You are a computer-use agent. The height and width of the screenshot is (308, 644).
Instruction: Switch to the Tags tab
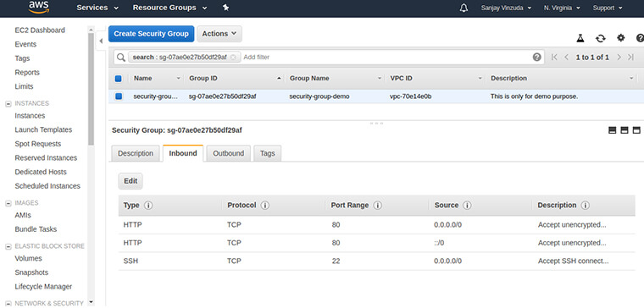pos(268,153)
